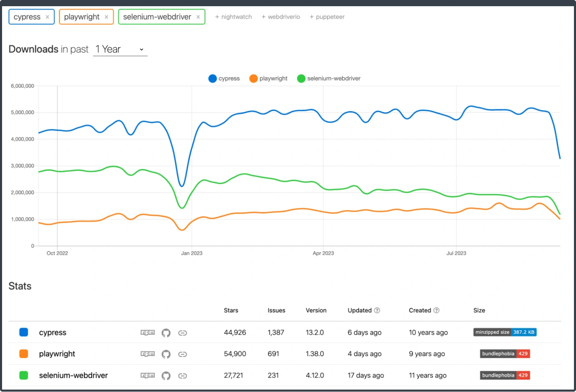Open homepage link icon for selenium-webdriver
This screenshot has height=392, width=576.
tap(183, 375)
